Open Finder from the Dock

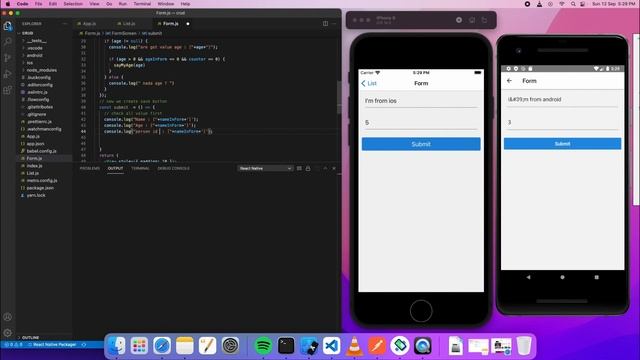tap(117, 346)
